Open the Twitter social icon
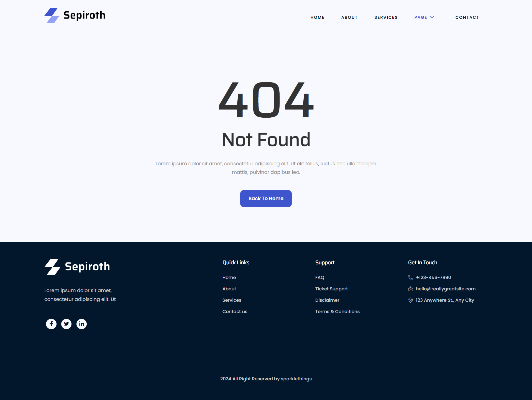532x400 pixels. point(66,324)
